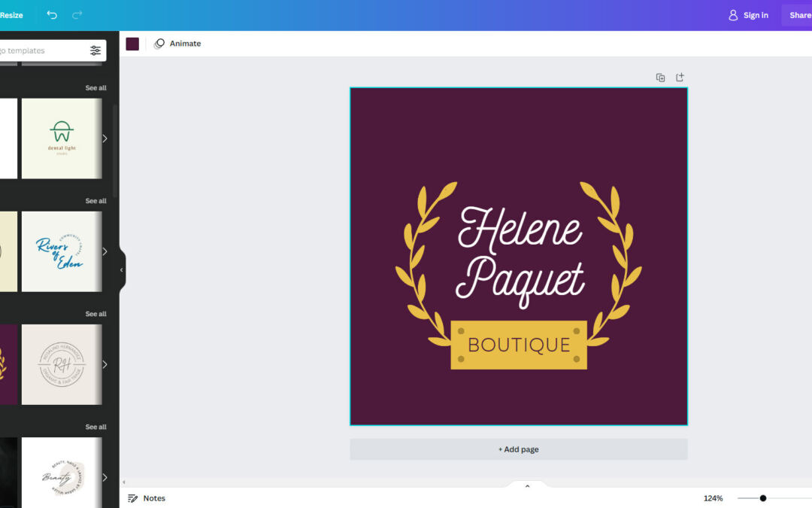
Task: Click the + Add page button
Action: click(518, 449)
